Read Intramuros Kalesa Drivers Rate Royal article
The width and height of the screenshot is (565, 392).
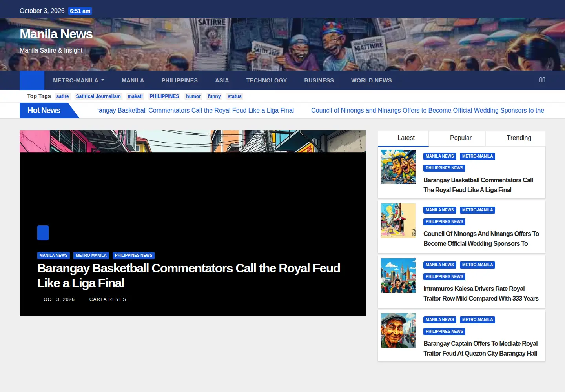[481, 294]
